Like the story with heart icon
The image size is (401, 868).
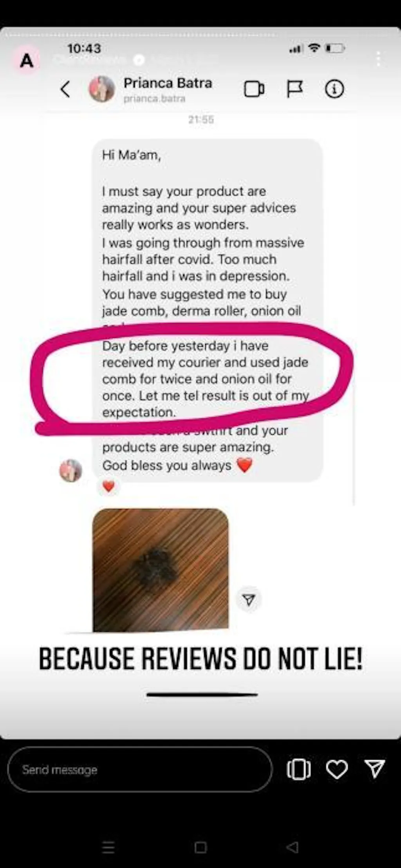337,769
